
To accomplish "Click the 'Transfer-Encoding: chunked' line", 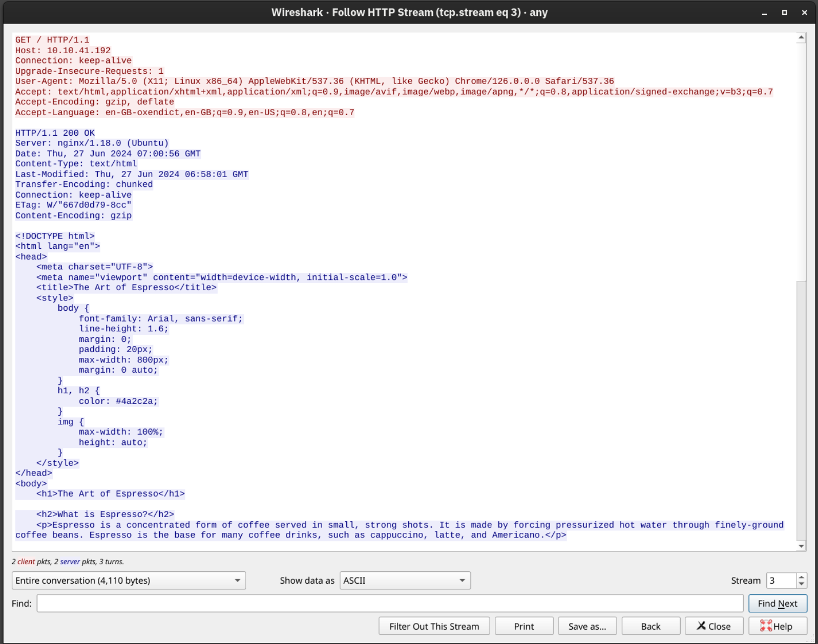I will 84,184.
